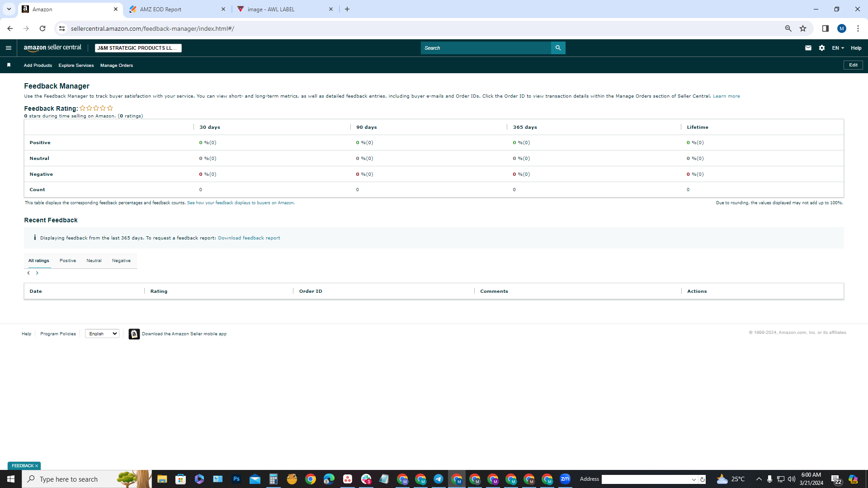This screenshot has height=488, width=868.
Task: Open Microsoft Edge from the taskbar
Action: pyautogui.click(x=329, y=479)
